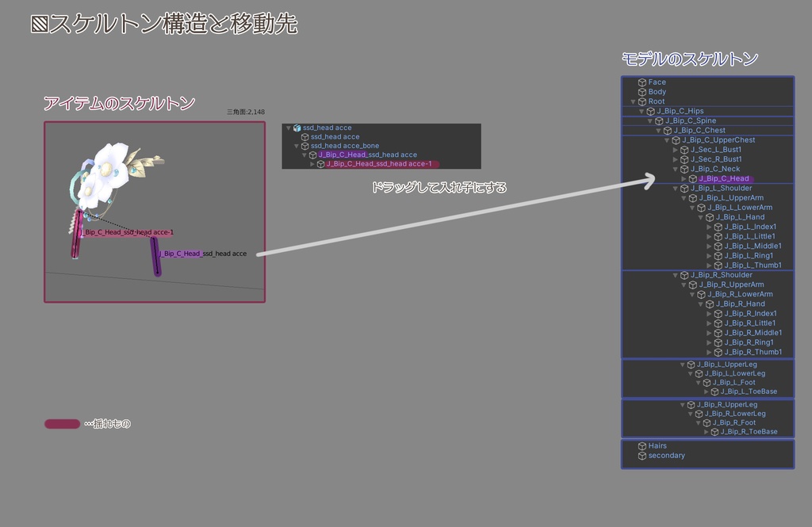
Task: Click the cube icon next to Hairs
Action: click(642, 446)
